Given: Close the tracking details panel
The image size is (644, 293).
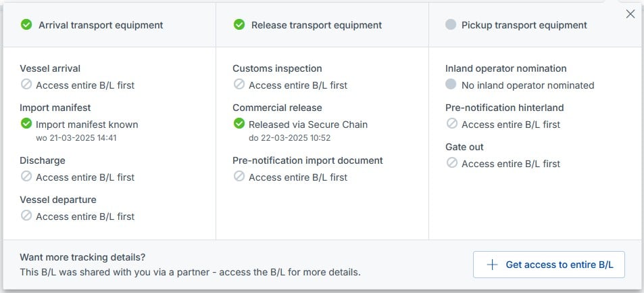Looking at the screenshot, I should coord(630,14).
